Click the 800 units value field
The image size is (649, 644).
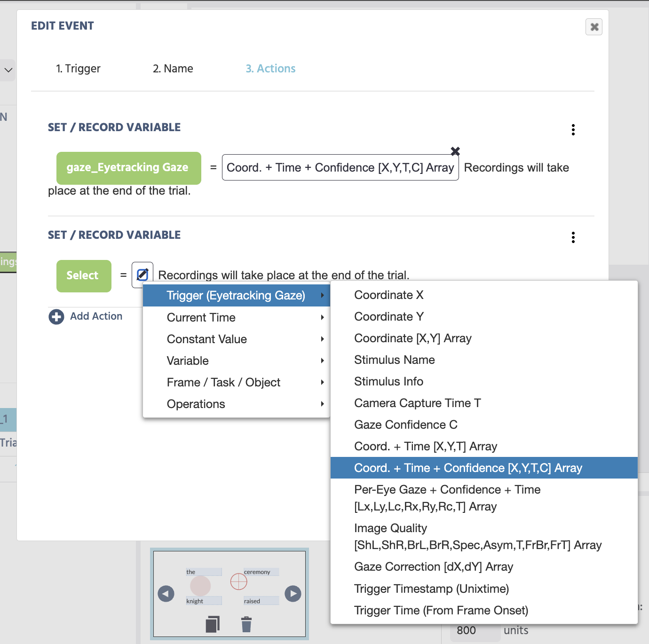[475, 632]
